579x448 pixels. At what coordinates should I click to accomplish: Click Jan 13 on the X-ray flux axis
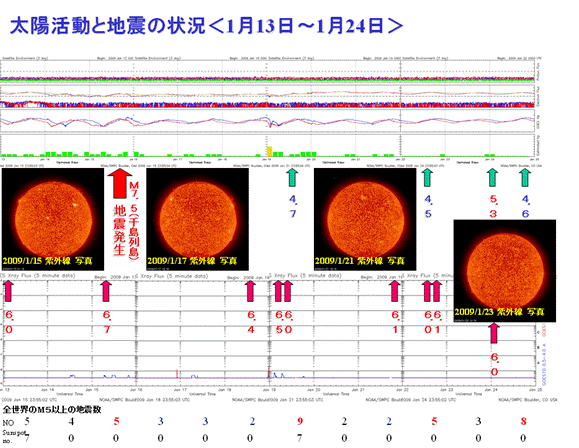coord(4,389)
